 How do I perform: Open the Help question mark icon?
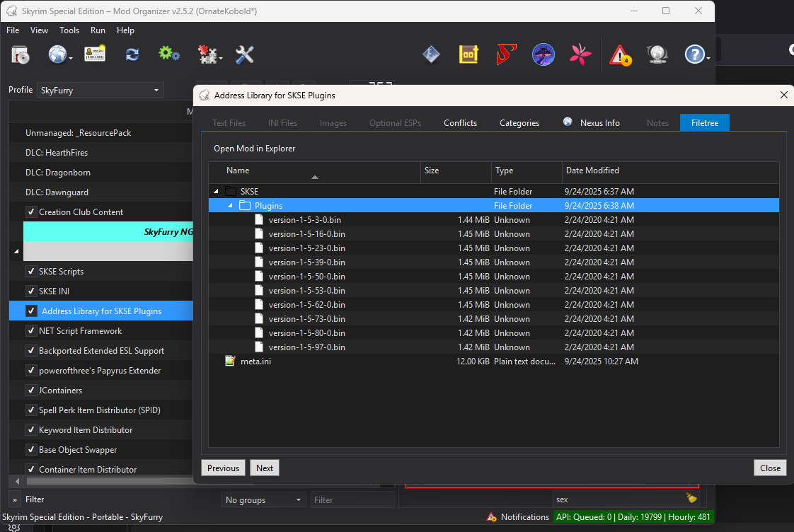(694, 54)
